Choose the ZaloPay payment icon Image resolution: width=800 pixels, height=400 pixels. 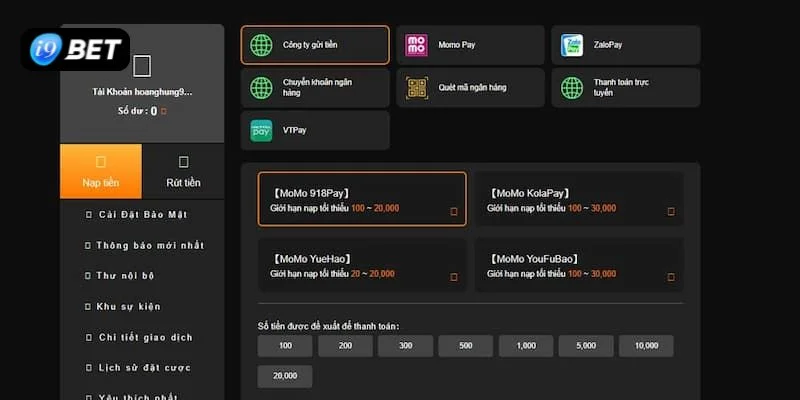pyautogui.click(x=572, y=45)
